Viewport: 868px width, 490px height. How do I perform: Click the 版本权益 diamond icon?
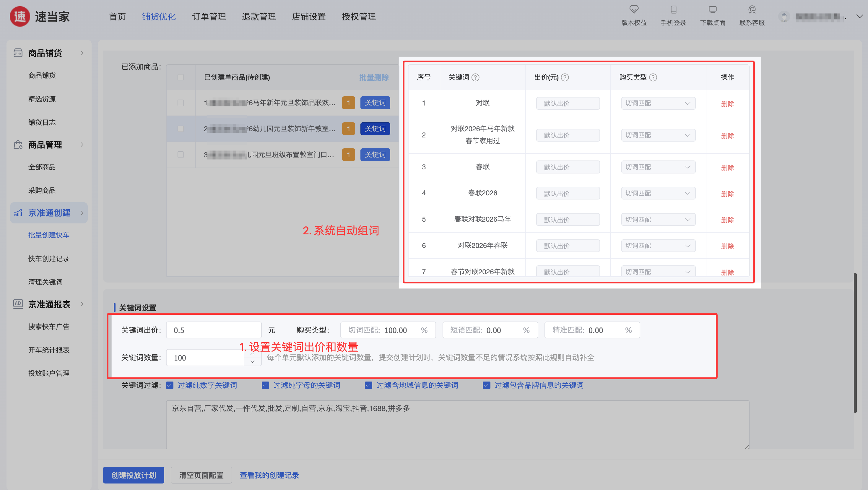point(634,9)
